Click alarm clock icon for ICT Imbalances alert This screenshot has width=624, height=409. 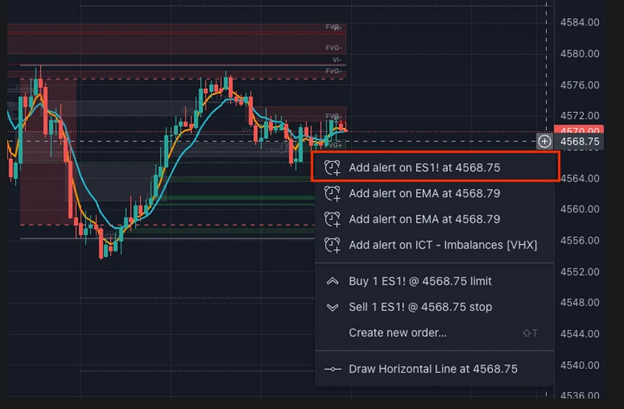[x=332, y=245]
